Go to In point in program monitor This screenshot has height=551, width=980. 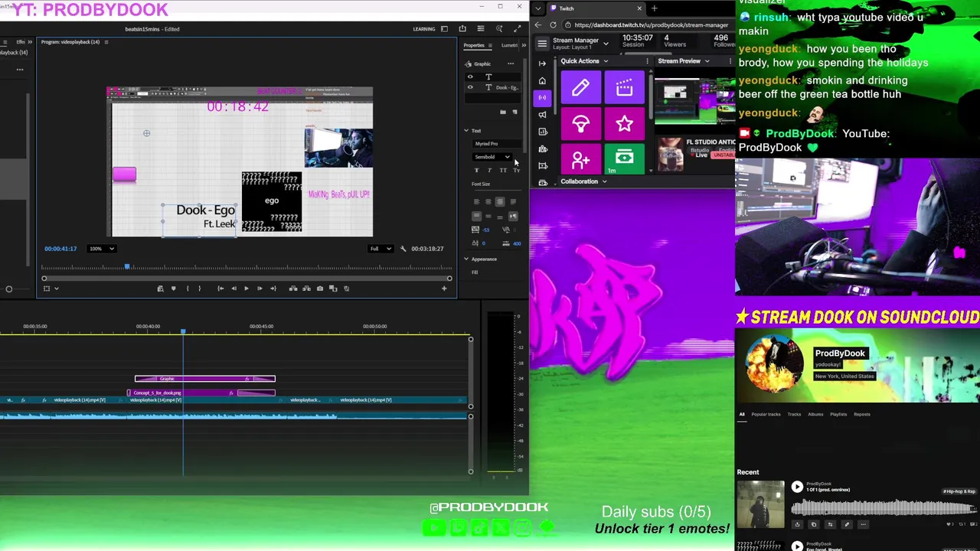(220, 289)
